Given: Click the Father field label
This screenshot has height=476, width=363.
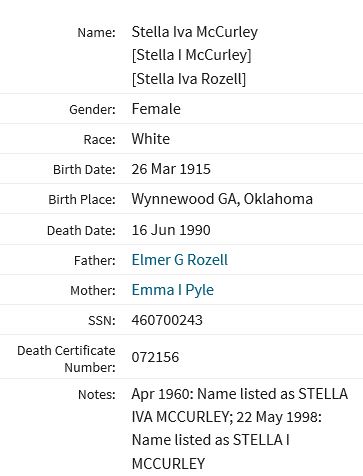Looking at the screenshot, I should coord(95,261).
